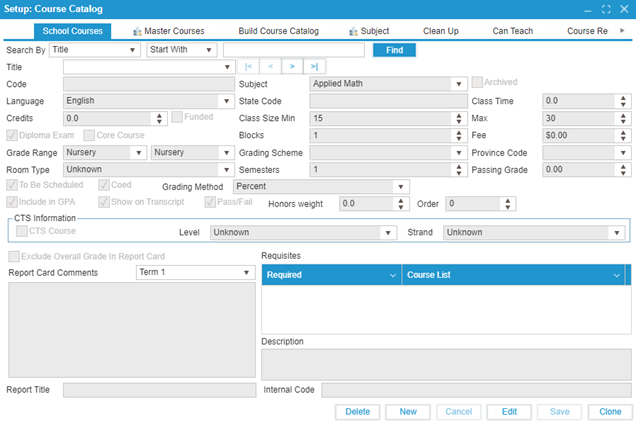Click the Master Courses tab icon
Viewport: 636px width, 421px height.
tap(137, 31)
